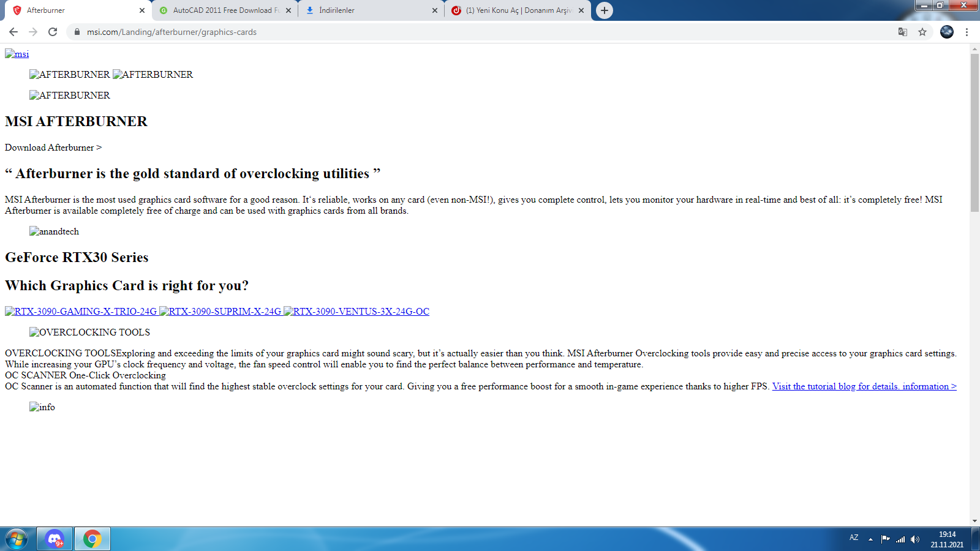Click the GeForce RTX30 Series heading

(x=77, y=257)
